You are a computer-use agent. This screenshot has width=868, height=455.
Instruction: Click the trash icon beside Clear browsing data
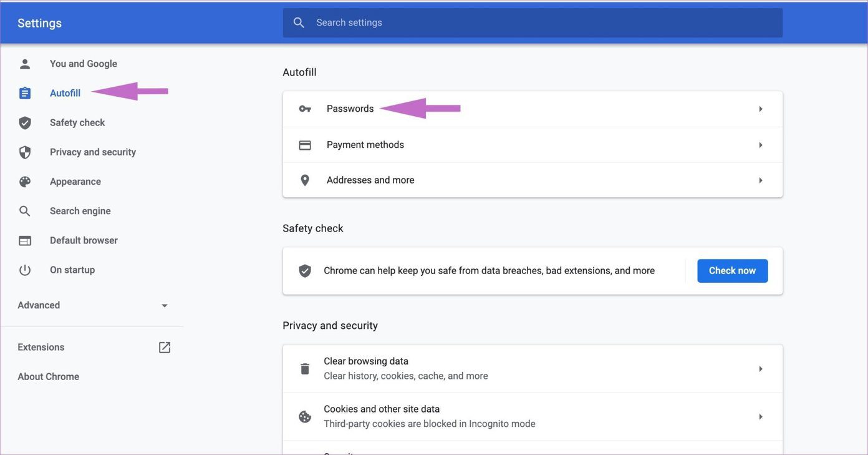305,369
